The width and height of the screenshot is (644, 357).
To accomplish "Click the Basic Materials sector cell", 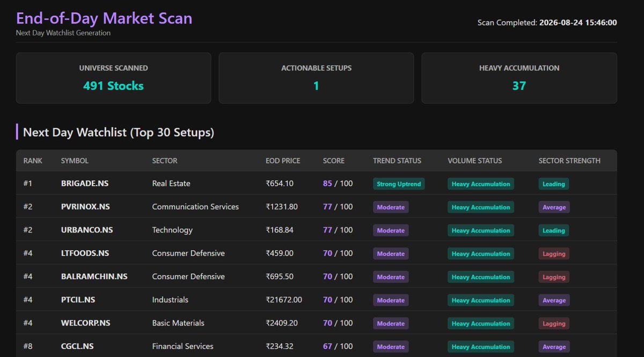I will tap(178, 323).
